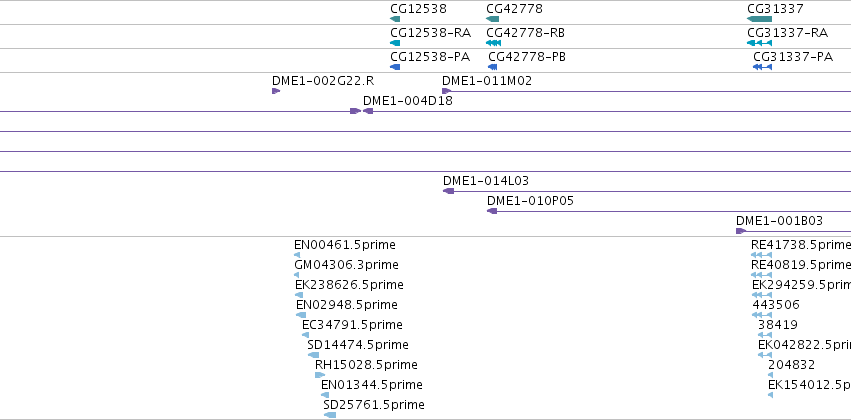Viewport: 851px width, 420px height.
Task: Select the EK238626.5prime EST glyph
Action: pyautogui.click(x=299, y=295)
